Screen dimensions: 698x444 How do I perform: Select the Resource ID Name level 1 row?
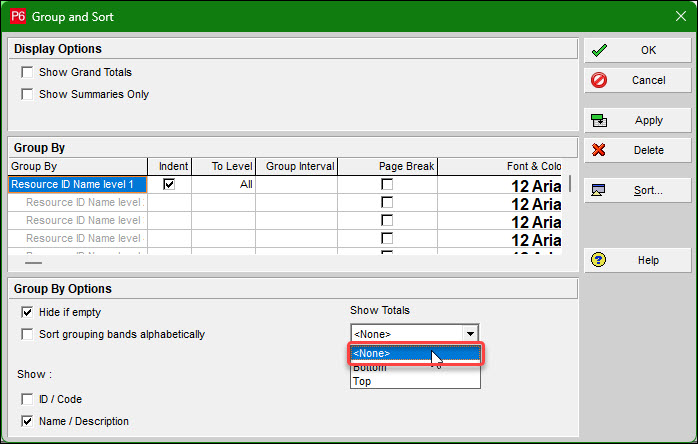tap(78, 184)
